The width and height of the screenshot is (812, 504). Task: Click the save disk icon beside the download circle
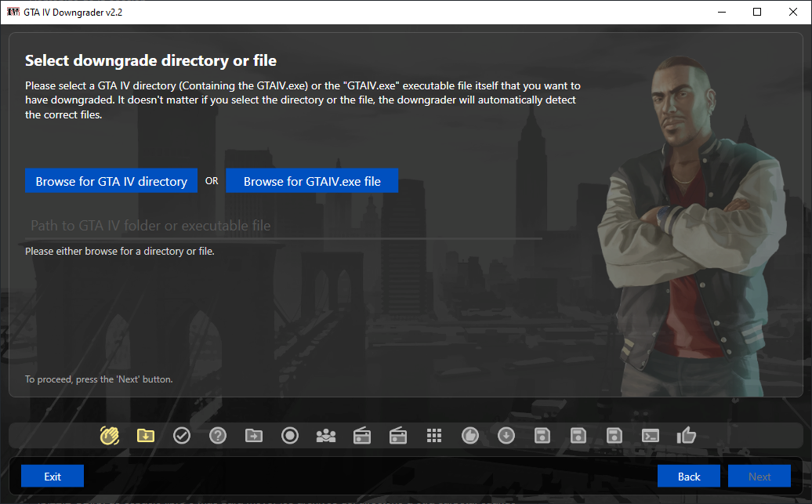[x=542, y=436]
